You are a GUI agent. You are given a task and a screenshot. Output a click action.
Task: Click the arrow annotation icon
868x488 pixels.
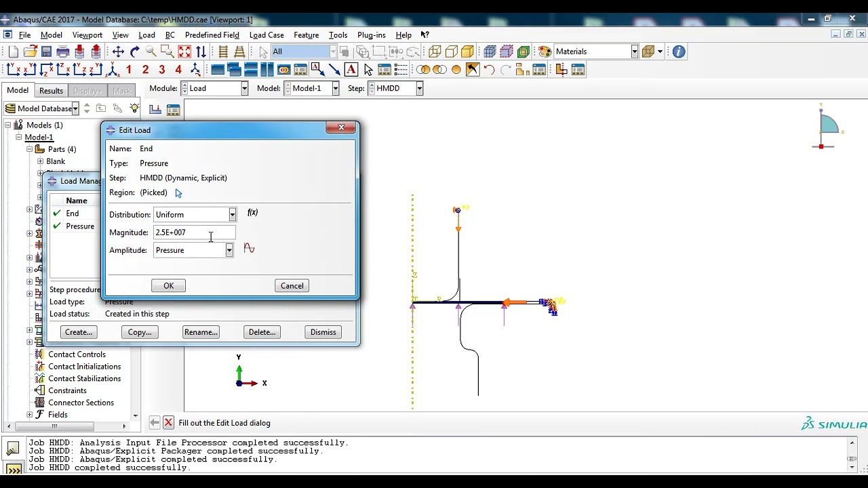[x=334, y=70]
